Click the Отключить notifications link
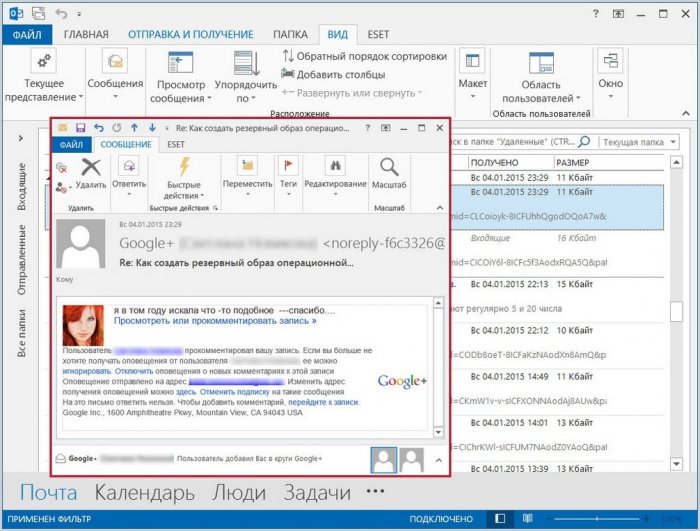This screenshot has width=700, height=531. [134, 371]
